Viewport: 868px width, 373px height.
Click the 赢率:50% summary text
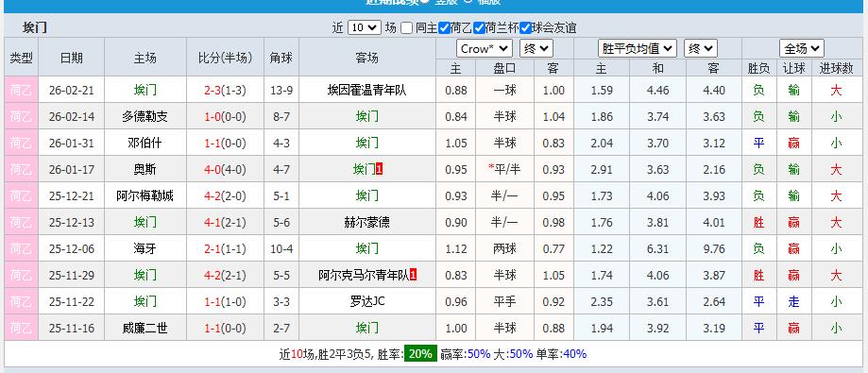[466, 354]
